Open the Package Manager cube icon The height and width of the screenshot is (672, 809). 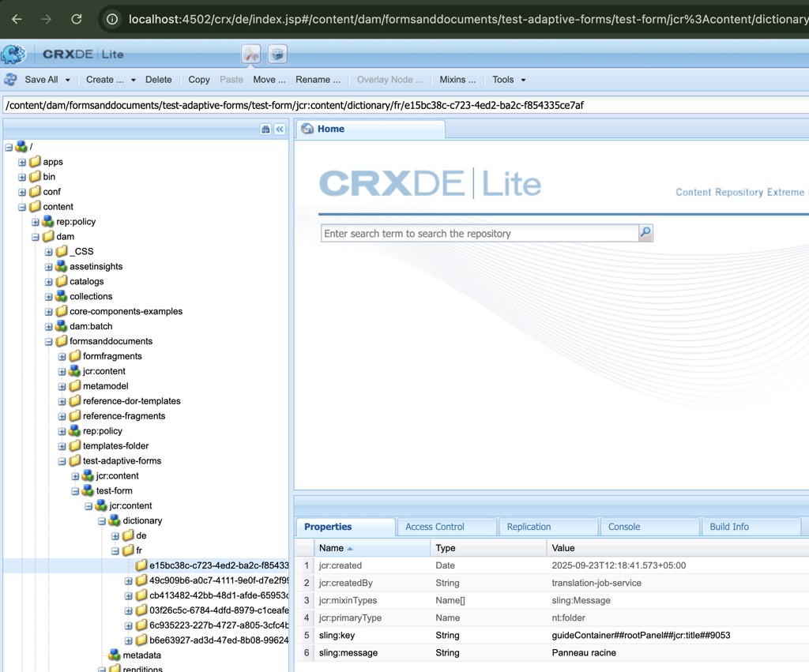(x=277, y=54)
